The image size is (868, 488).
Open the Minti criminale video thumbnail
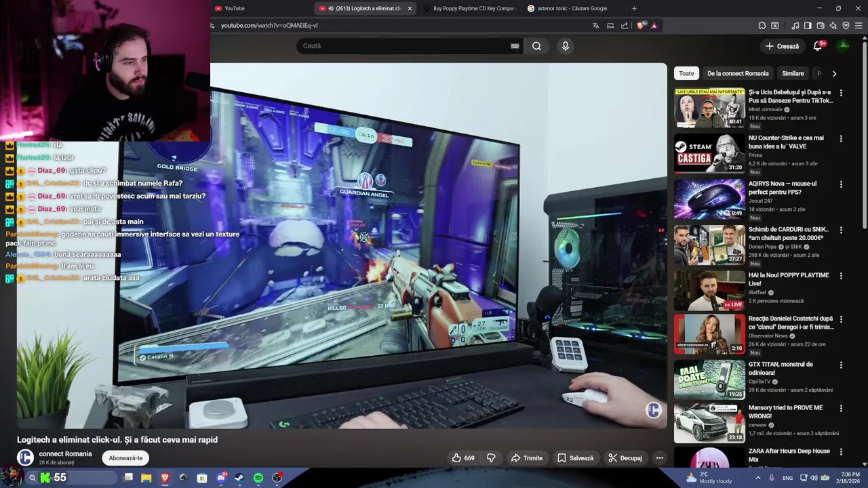click(x=709, y=108)
